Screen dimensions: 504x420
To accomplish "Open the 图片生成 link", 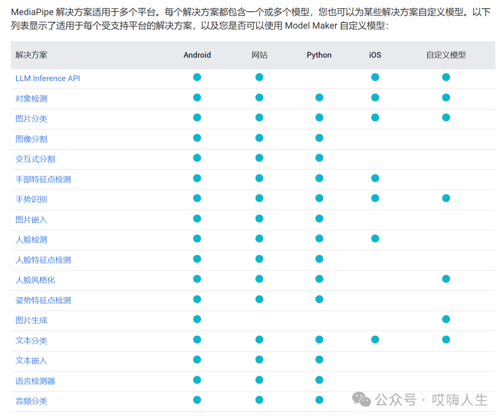I will [31, 320].
